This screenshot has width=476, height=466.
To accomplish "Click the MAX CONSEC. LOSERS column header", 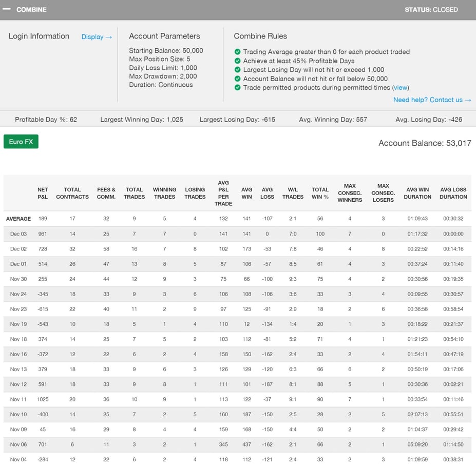I will pos(383,193).
